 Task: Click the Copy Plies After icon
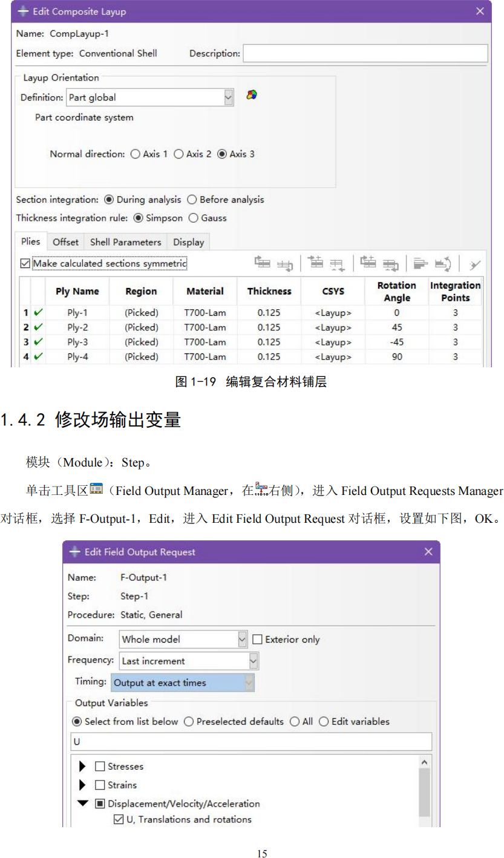tap(390, 264)
